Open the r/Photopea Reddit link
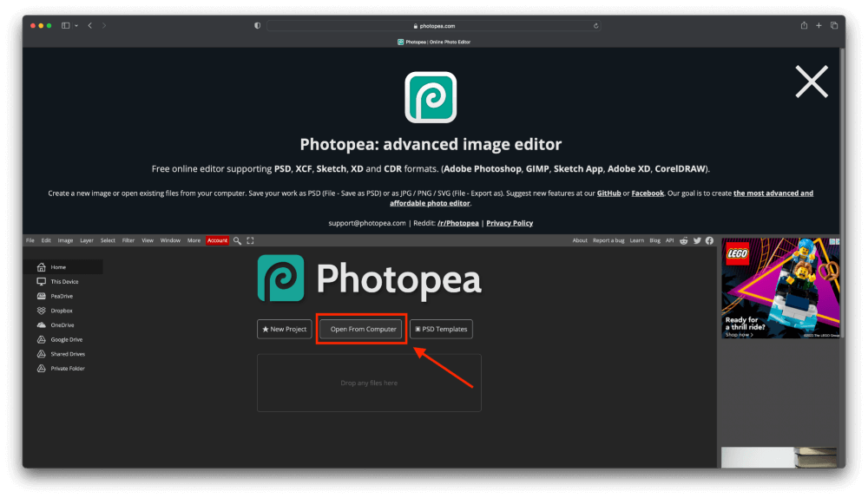The width and height of the screenshot is (868, 498). 457,223
